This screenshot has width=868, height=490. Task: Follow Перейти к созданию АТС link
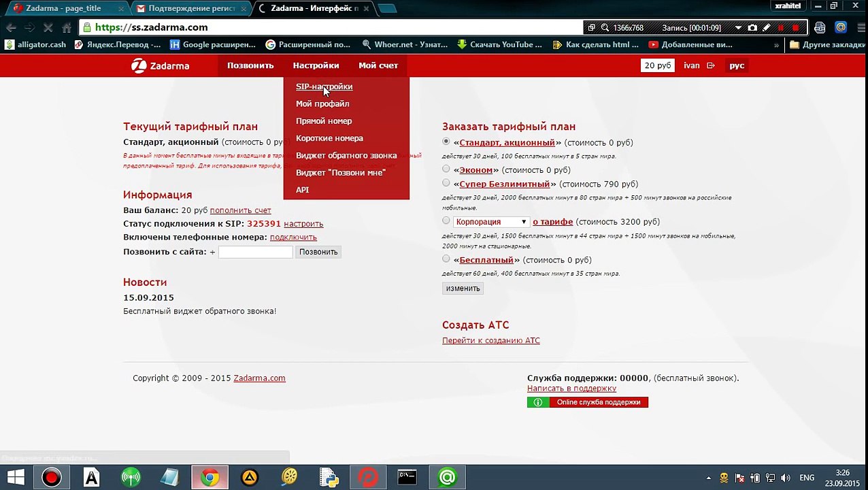(490, 341)
